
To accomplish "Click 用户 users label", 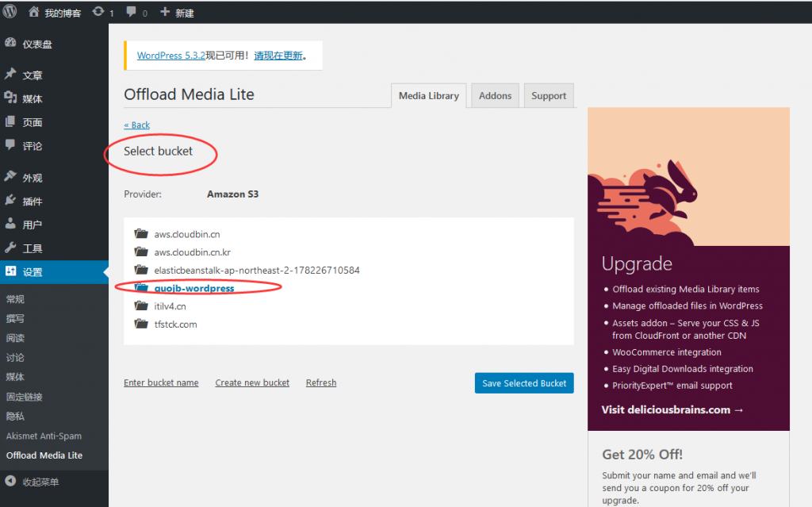I will [32, 225].
